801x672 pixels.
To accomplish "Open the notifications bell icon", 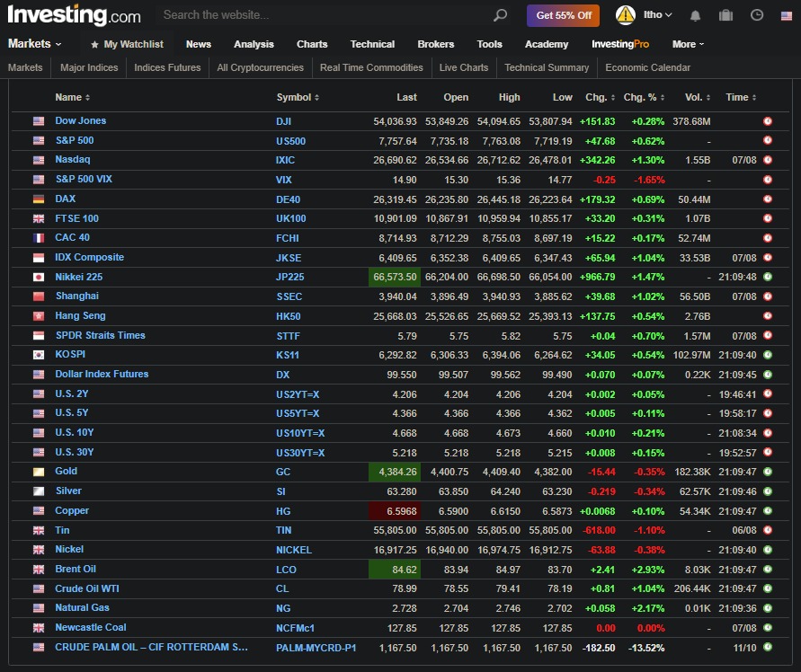I will [695, 15].
